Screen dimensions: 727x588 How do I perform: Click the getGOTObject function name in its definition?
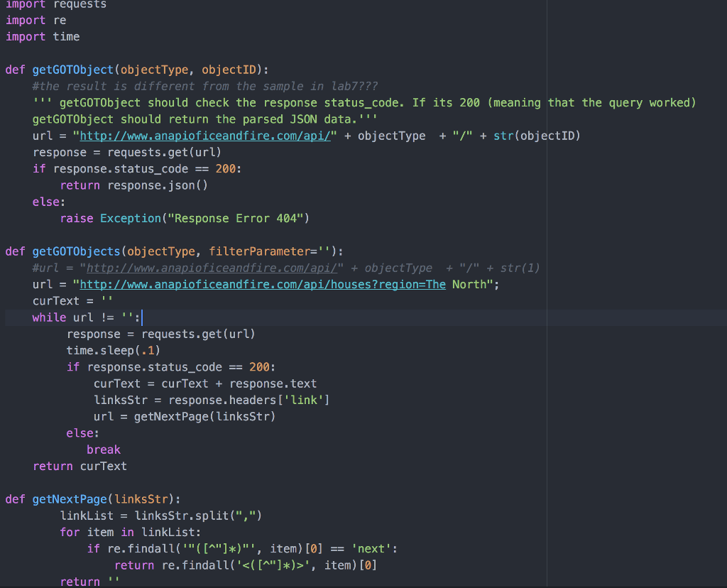point(72,70)
